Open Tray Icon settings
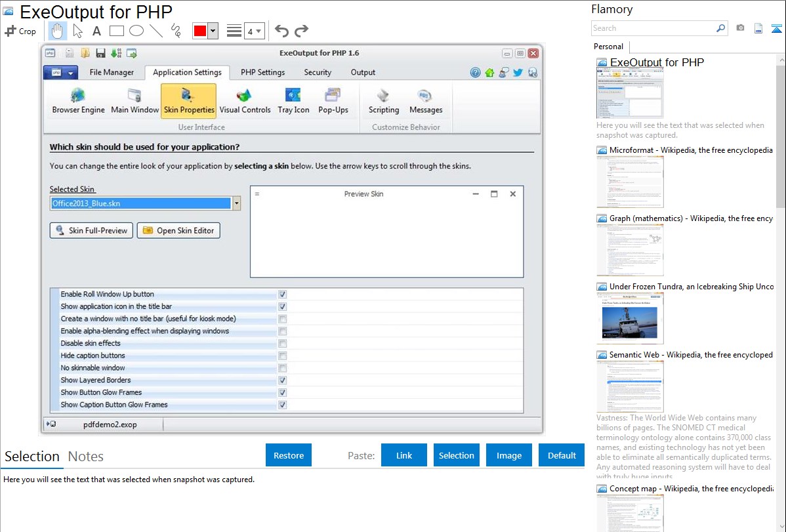The width and height of the screenshot is (786, 532). tap(293, 101)
